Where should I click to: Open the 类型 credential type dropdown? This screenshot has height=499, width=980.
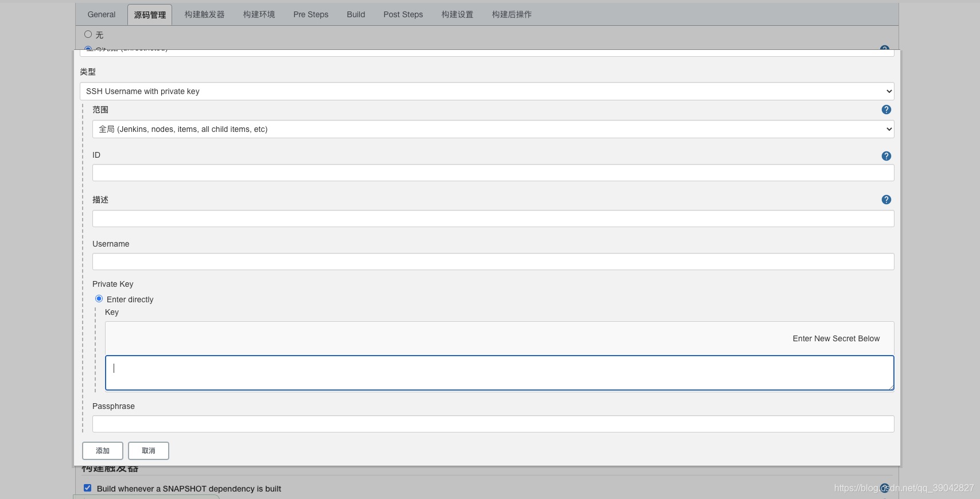click(487, 91)
